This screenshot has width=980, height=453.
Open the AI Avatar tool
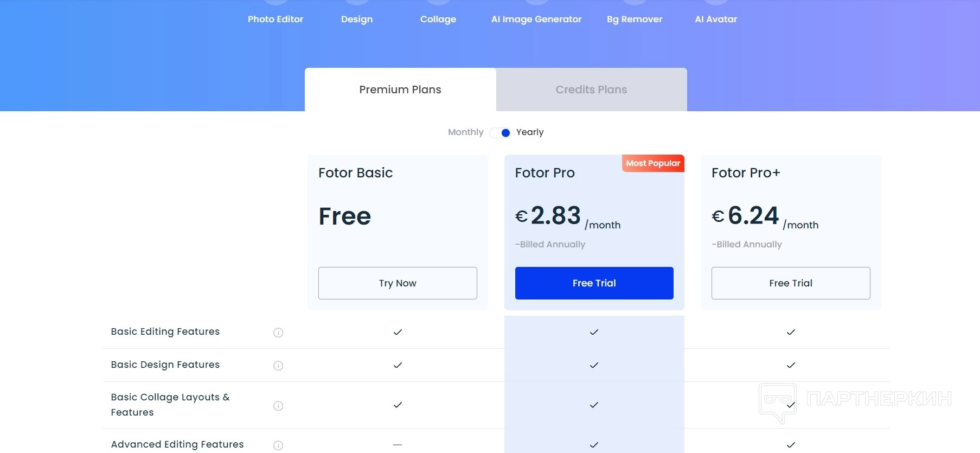click(716, 19)
